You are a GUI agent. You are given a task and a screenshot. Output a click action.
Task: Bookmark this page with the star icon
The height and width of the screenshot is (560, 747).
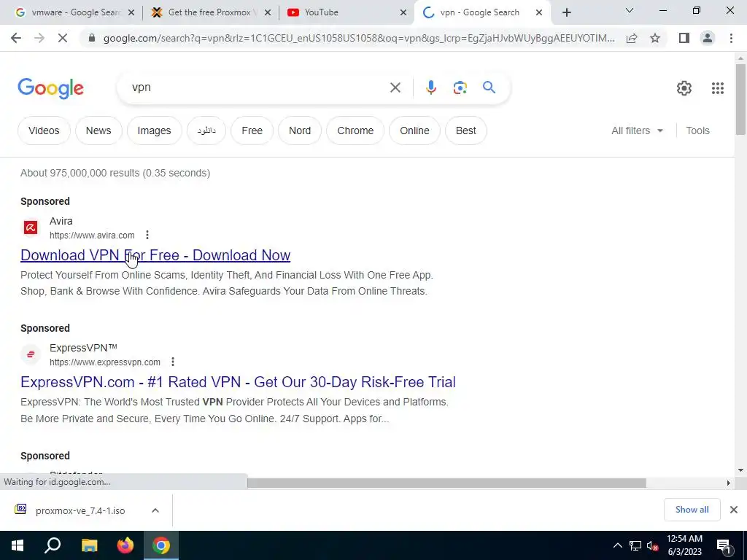655,38
